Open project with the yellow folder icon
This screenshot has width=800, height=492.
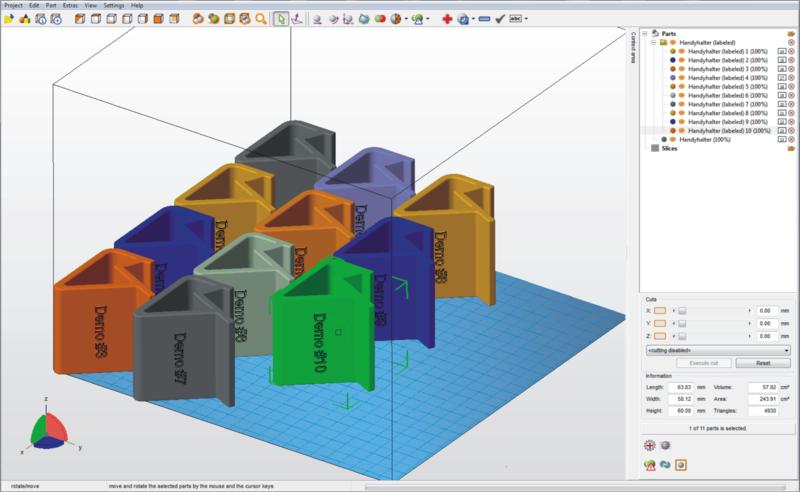tap(9, 18)
